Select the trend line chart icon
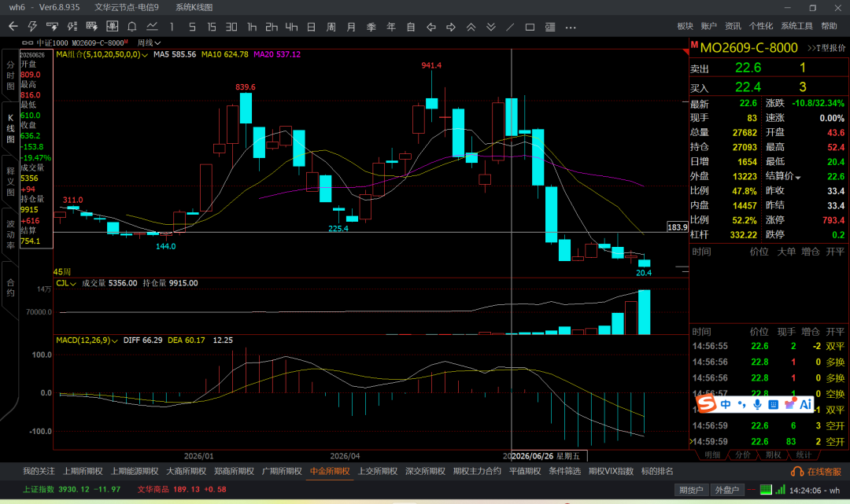 [152, 27]
